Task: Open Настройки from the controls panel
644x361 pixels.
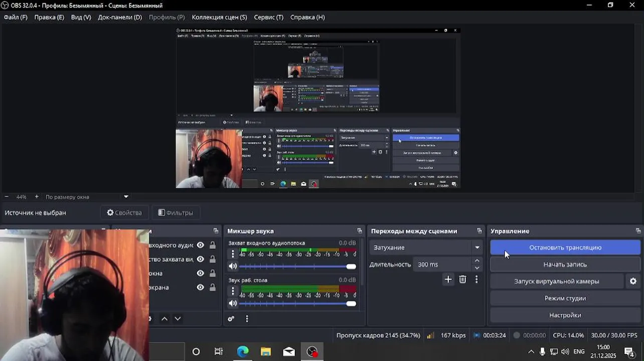Action: click(x=565, y=315)
